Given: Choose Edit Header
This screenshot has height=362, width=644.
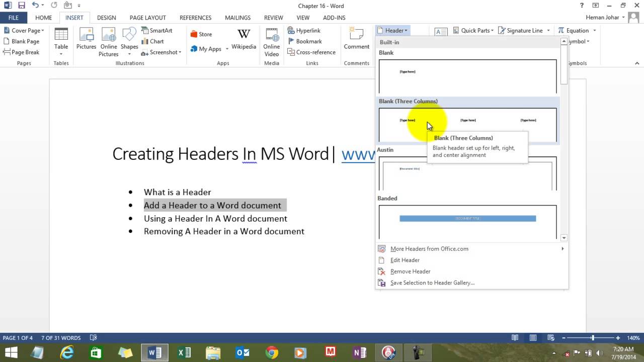Looking at the screenshot, I should (471, 260).
